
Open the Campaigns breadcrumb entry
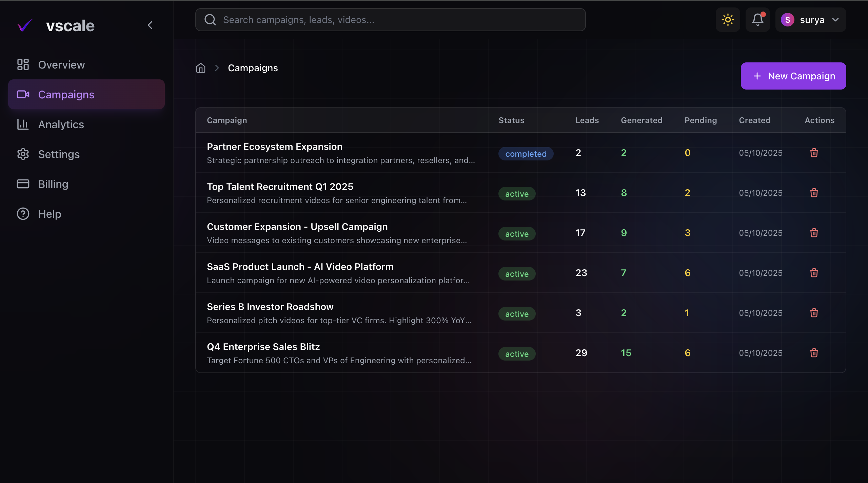point(253,67)
